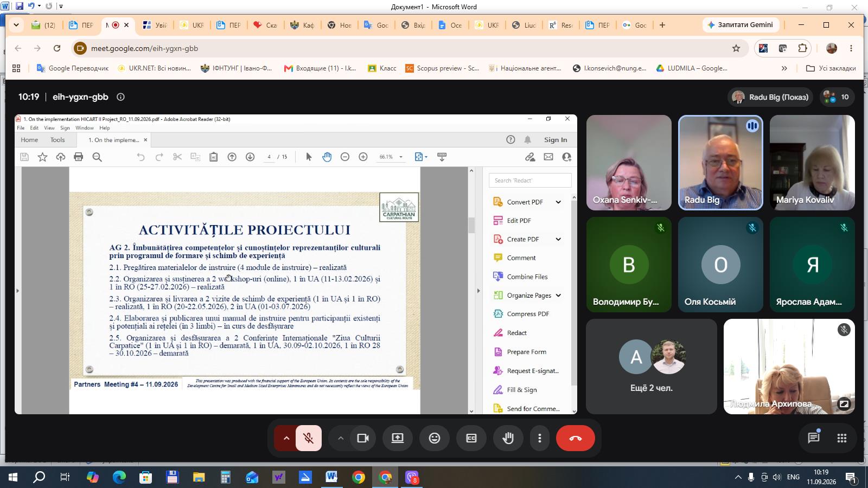This screenshot has width=868, height=488.
Task: Open taskbar search magnifier
Action: pyautogui.click(x=39, y=478)
